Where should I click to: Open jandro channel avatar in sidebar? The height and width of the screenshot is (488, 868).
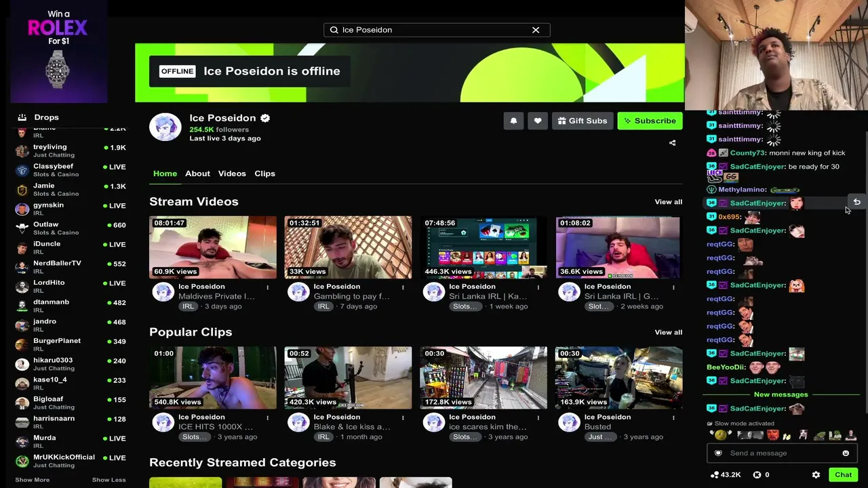coord(22,325)
